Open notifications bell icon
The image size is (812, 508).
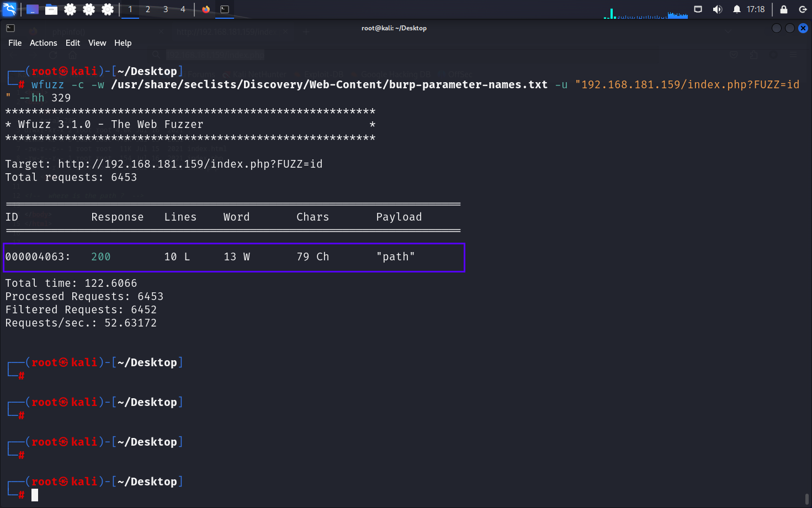pos(737,9)
